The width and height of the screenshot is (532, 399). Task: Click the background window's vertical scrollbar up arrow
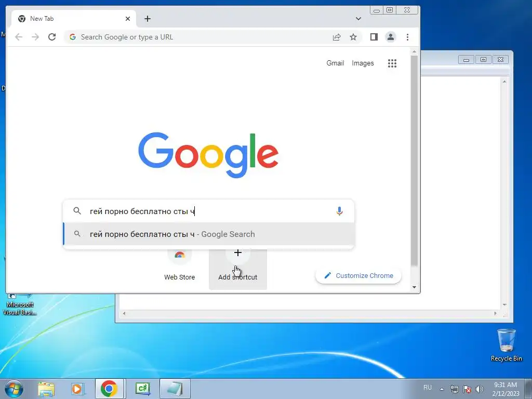point(504,82)
